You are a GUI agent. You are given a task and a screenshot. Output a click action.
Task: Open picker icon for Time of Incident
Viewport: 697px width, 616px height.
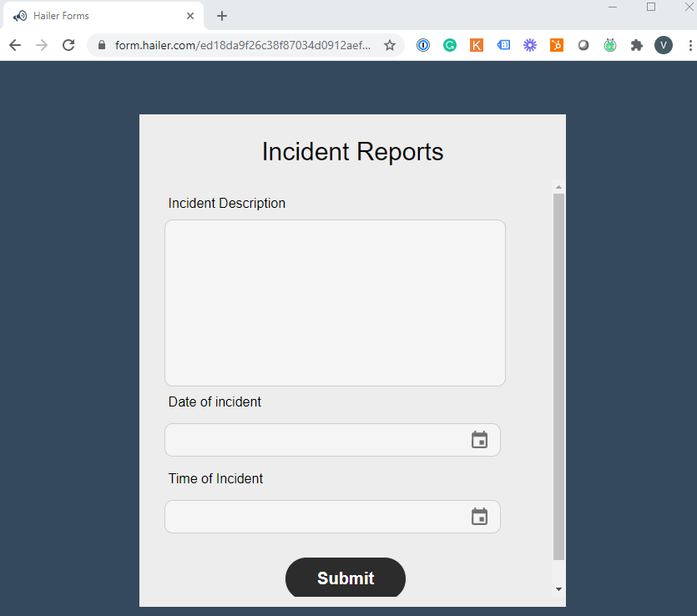click(x=479, y=517)
